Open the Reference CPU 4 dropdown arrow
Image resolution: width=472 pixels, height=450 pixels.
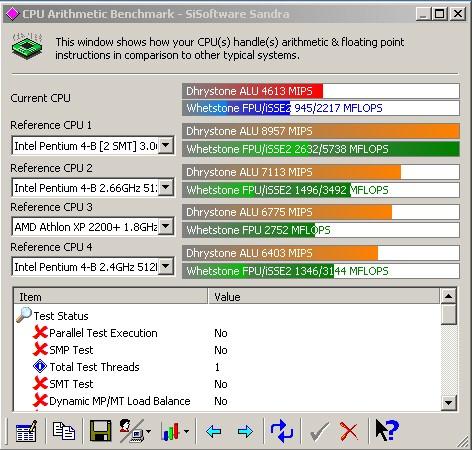pos(166,267)
